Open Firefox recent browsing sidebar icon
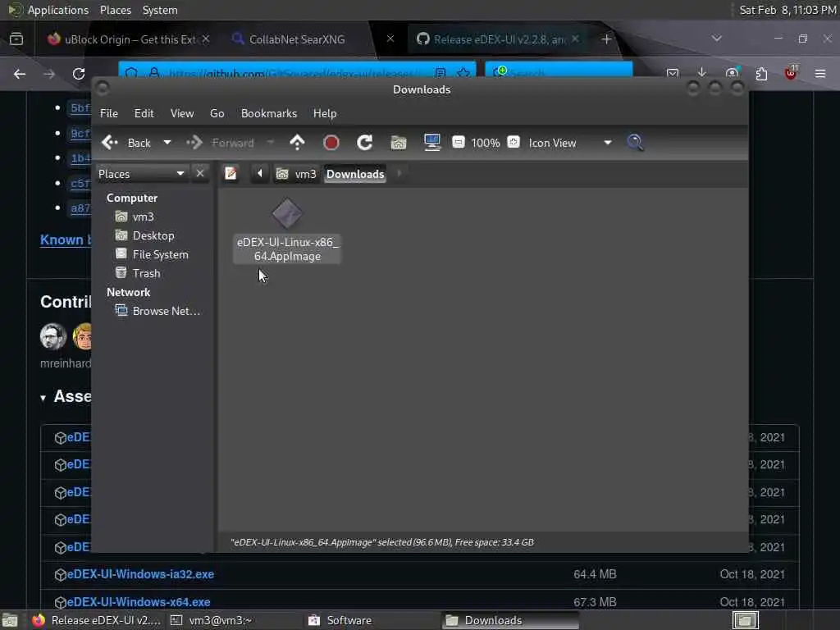 tap(16, 39)
